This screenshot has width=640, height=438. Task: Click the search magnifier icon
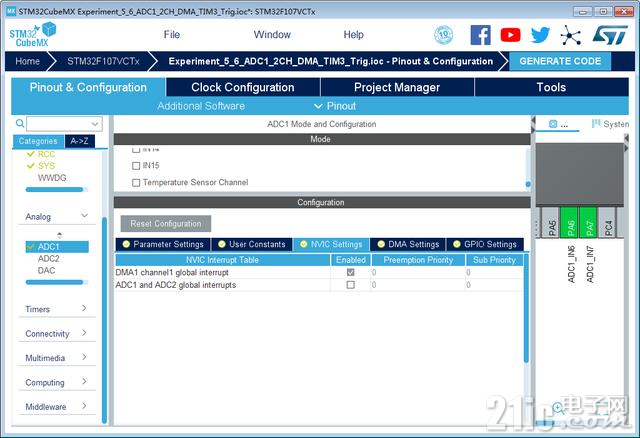[x=20, y=123]
